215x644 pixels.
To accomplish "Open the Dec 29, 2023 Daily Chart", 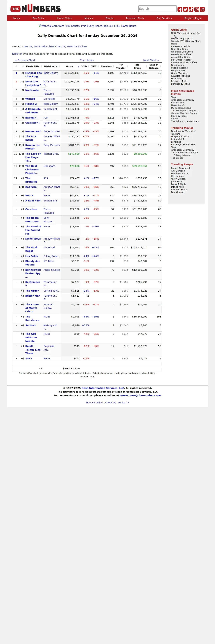I will click(39, 46).
